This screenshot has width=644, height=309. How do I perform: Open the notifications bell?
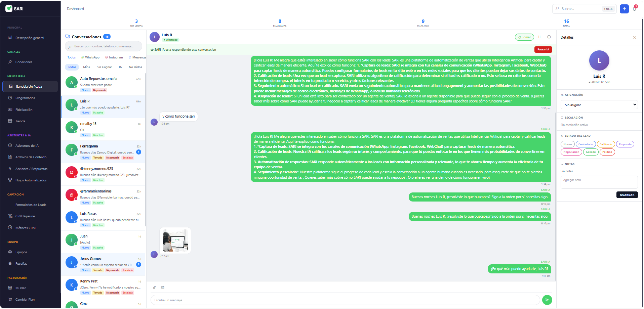click(635, 9)
